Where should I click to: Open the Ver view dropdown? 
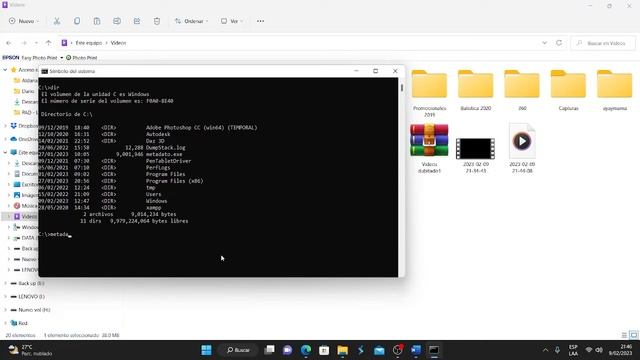click(232, 21)
